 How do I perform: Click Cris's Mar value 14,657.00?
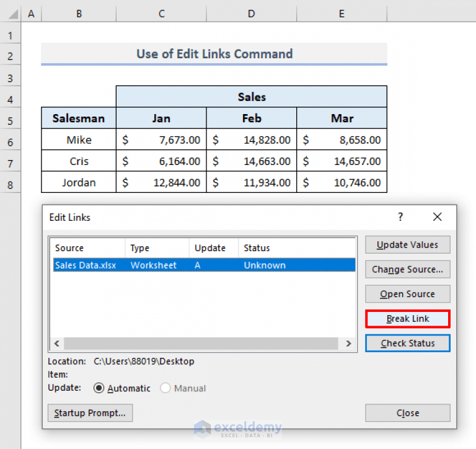tap(342, 161)
